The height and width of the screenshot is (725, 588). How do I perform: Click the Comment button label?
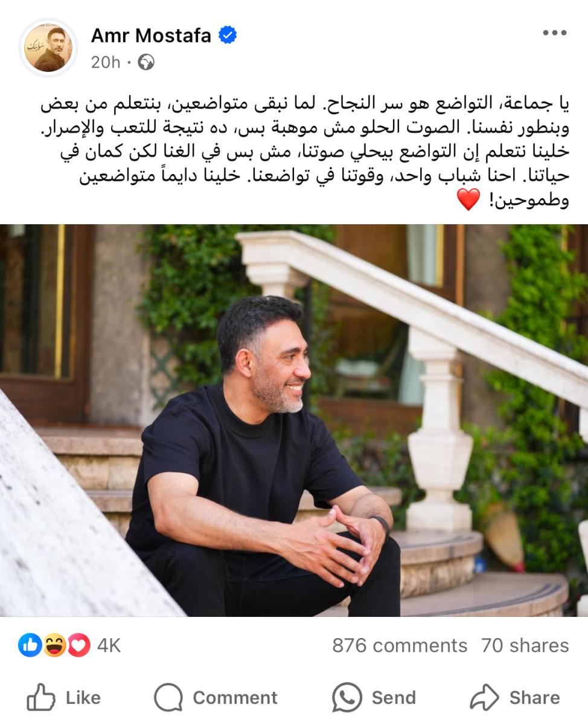(235, 698)
